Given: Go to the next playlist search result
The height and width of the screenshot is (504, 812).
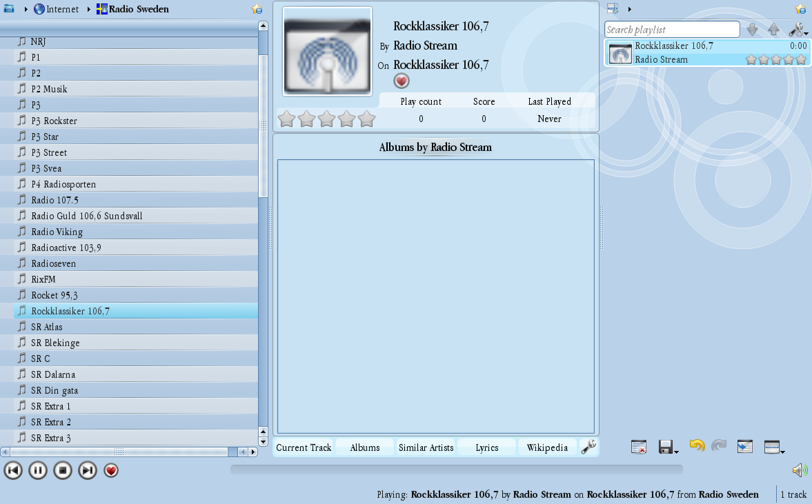Looking at the screenshot, I should click(753, 30).
